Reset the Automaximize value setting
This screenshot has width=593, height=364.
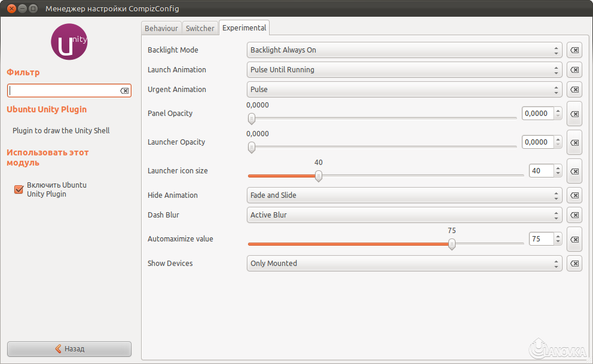tap(574, 239)
